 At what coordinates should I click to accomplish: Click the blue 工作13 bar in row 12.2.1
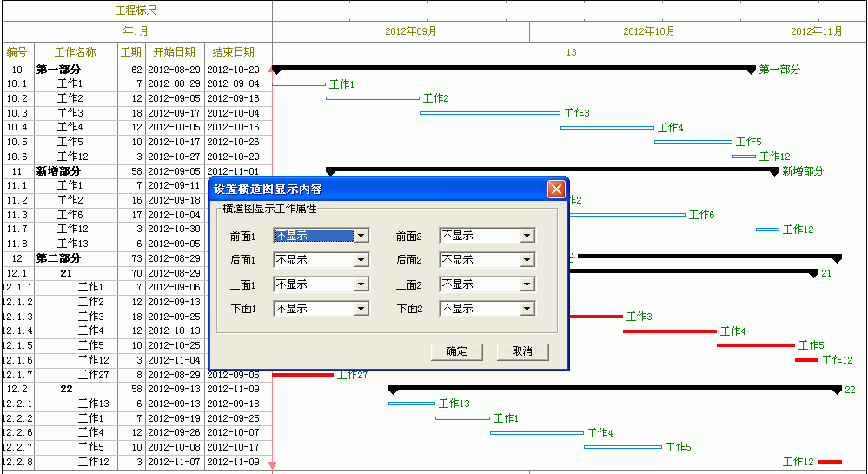pos(412,404)
